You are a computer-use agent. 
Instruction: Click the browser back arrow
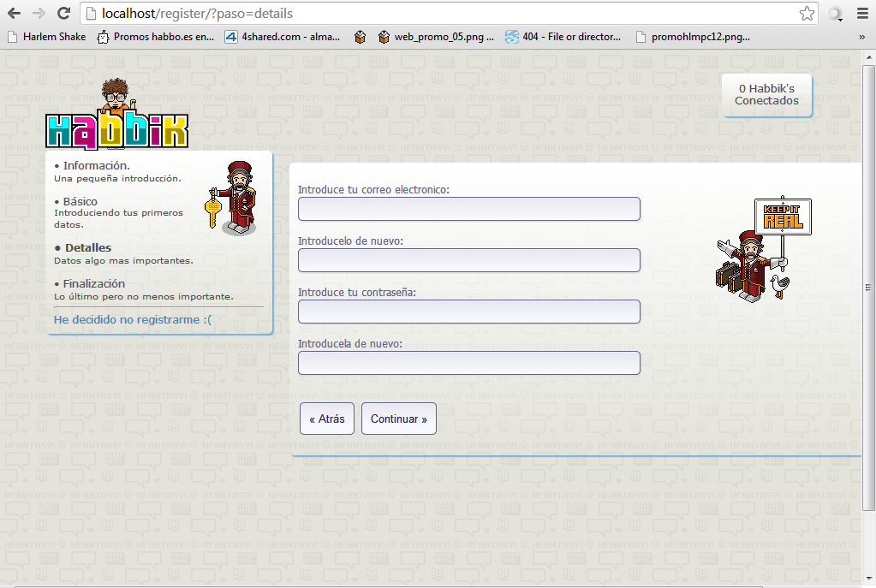click(x=14, y=14)
